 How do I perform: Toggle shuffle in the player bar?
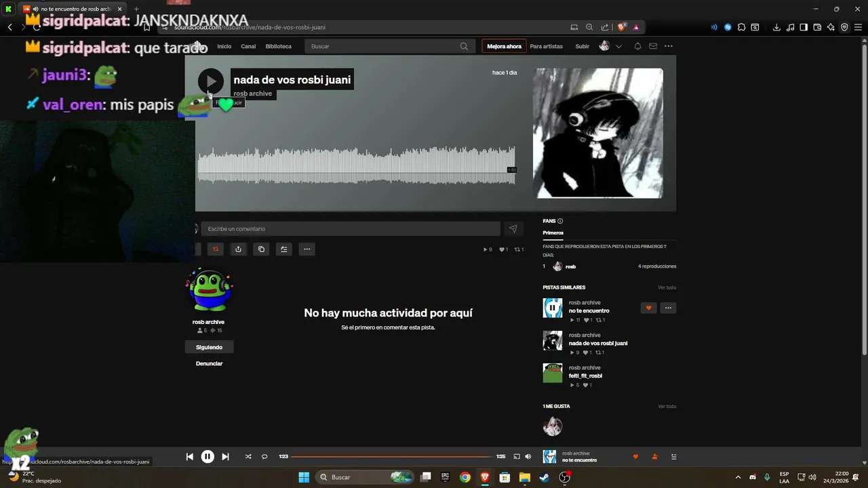click(248, 457)
